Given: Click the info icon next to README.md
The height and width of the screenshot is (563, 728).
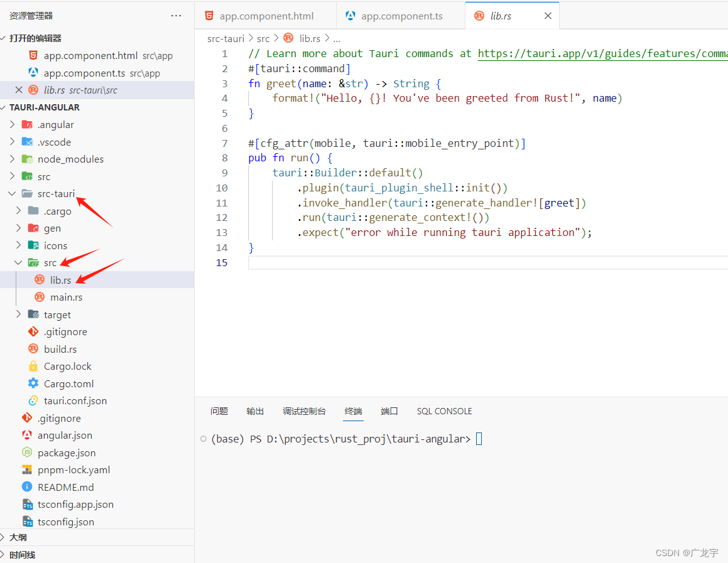Looking at the screenshot, I should pyautogui.click(x=27, y=487).
